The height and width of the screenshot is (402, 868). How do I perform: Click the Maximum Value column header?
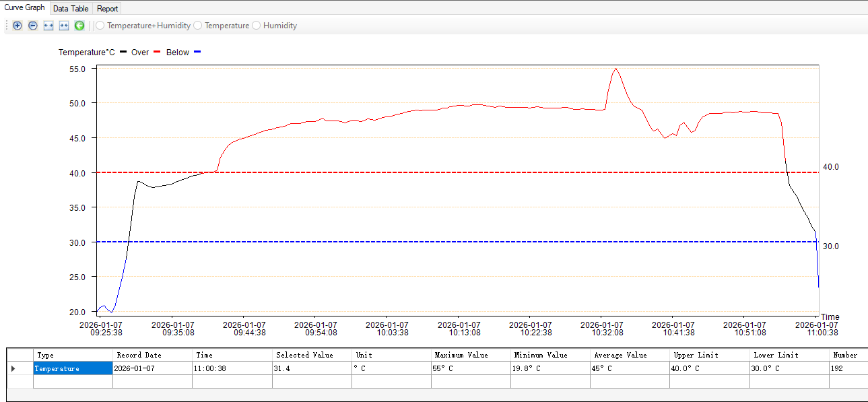(x=461, y=355)
